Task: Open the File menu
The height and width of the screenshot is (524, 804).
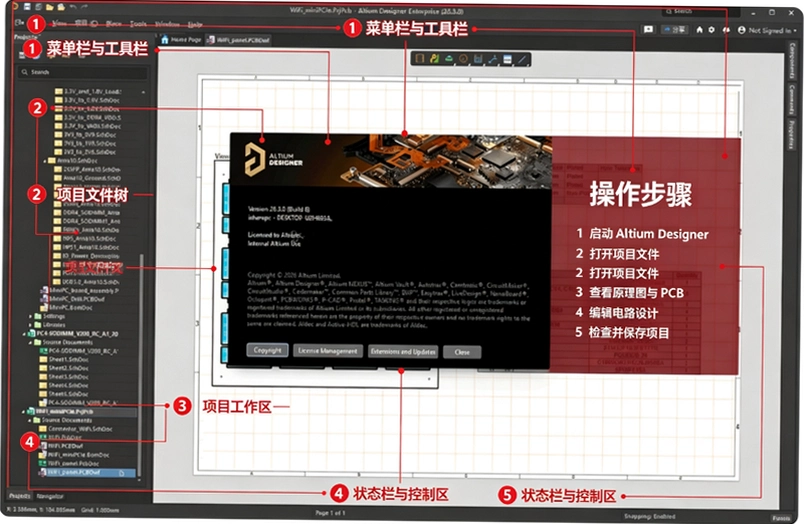Action: [19, 24]
